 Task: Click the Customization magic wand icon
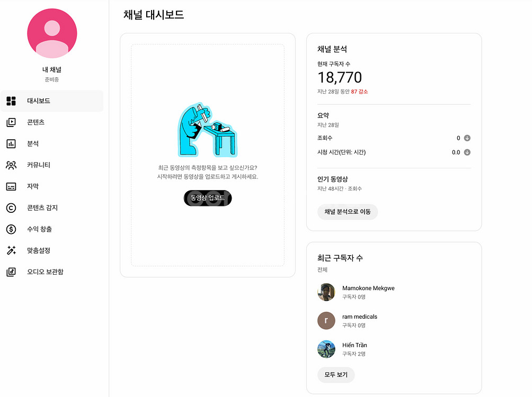pyautogui.click(x=11, y=250)
